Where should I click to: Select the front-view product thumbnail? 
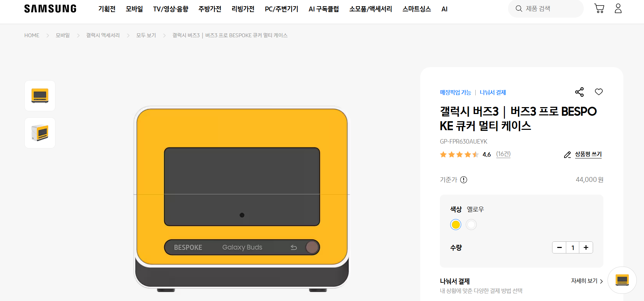click(40, 96)
